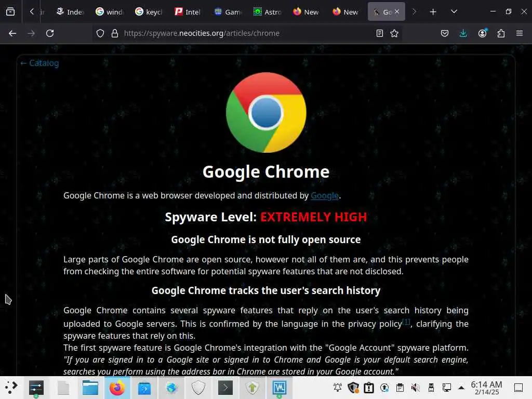This screenshot has height=399, width=532.
Task: Open the Firefox View icon
Action: pyautogui.click(x=10, y=12)
